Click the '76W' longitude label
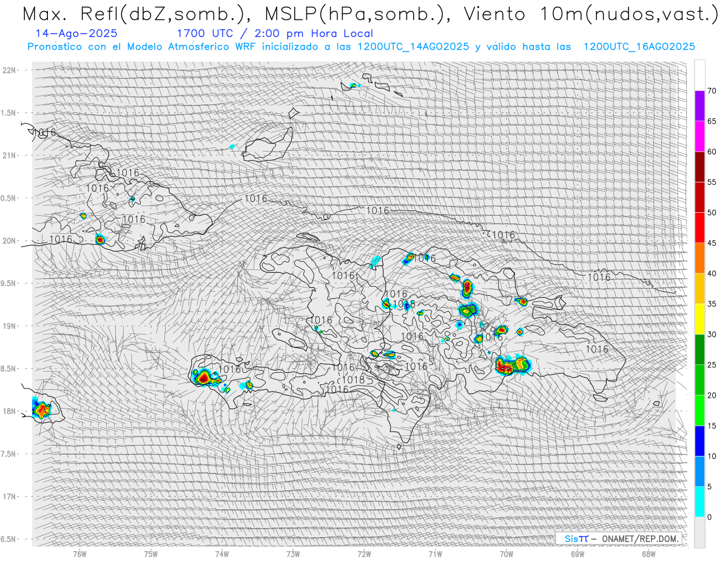Screen dimensions: 728x562 [x=79, y=554]
